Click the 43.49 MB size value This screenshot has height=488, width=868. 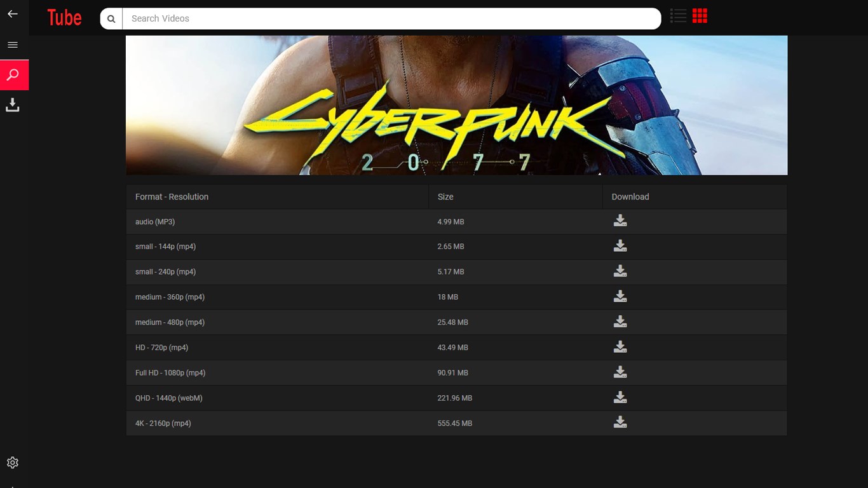pyautogui.click(x=453, y=348)
